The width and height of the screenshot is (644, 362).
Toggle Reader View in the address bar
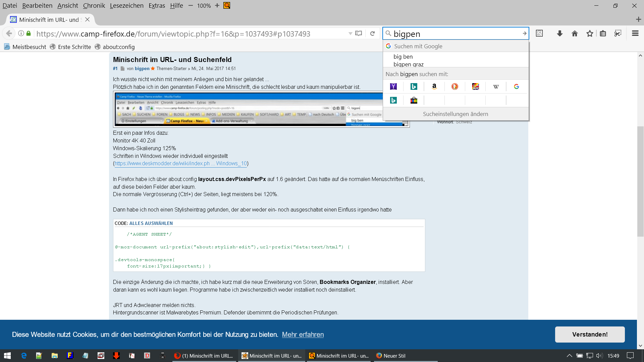click(359, 34)
